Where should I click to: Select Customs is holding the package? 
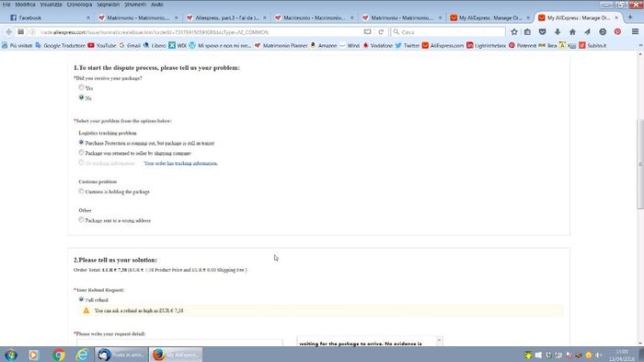tap(81, 192)
